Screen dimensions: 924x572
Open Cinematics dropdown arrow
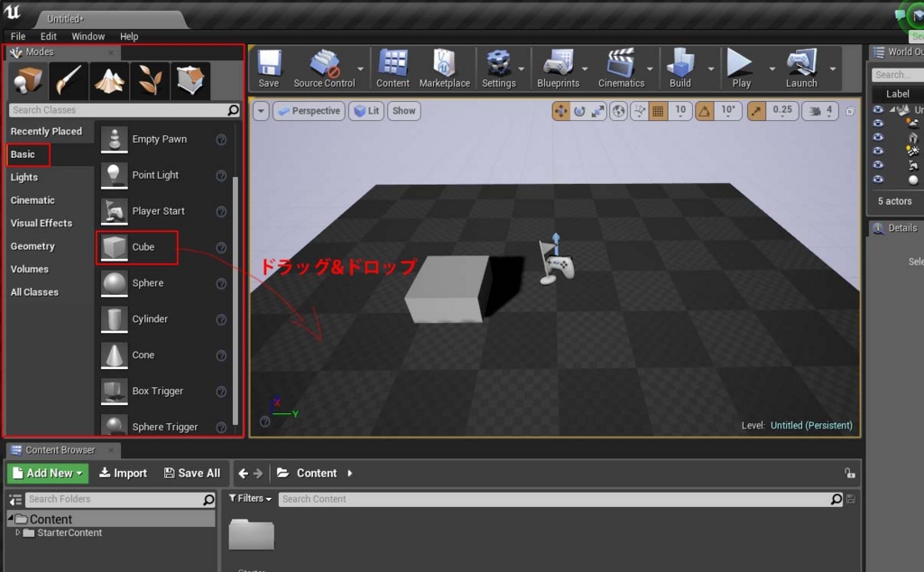[x=650, y=69]
